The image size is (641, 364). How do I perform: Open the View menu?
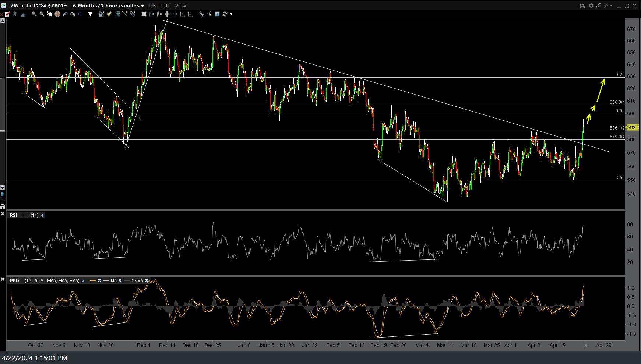tap(180, 6)
